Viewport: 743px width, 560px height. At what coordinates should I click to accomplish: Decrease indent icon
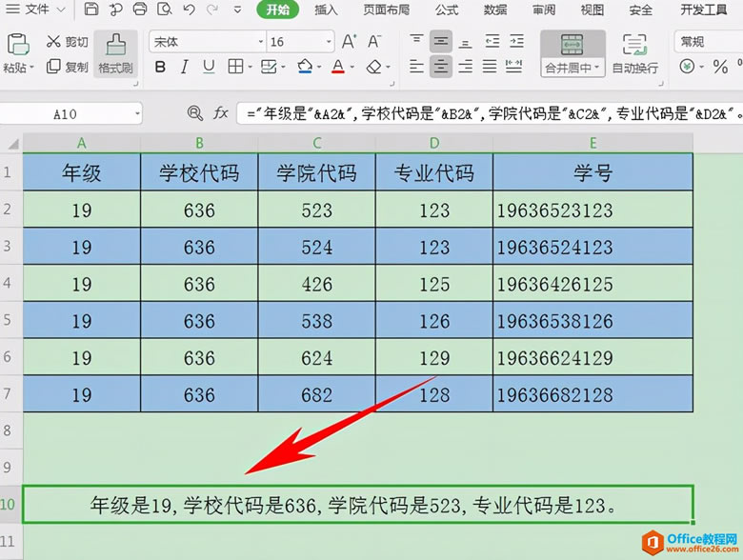click(x=492, y=41)
